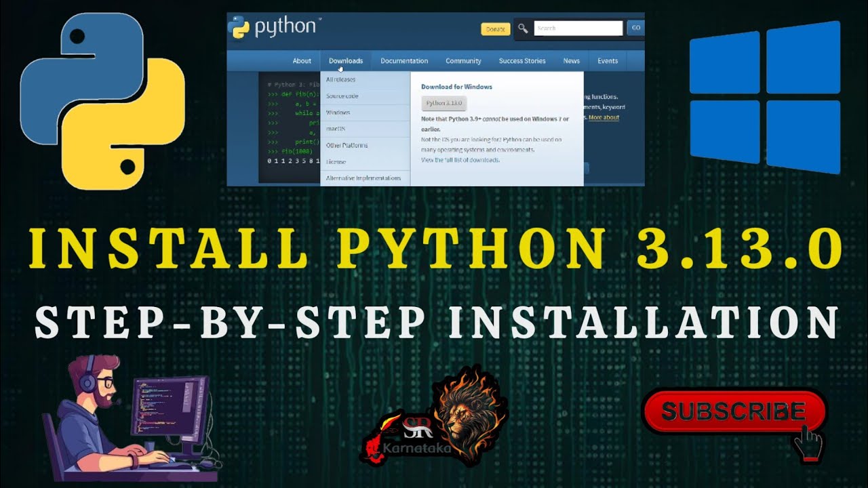
Task: Click the Python 3.13.0 download button
Action: click(x=444, y=103)
